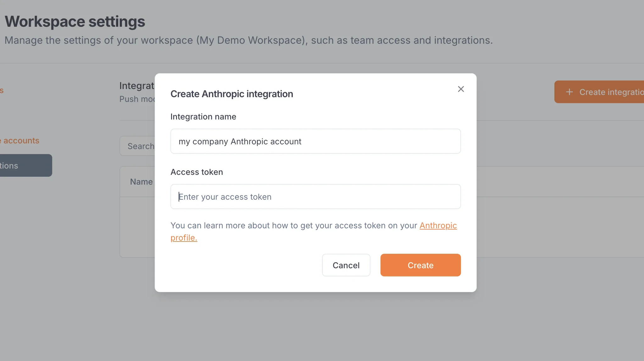Screen dimensions: 644x361
Task: Click the Integration name label
Action: (x=203, y=117)
